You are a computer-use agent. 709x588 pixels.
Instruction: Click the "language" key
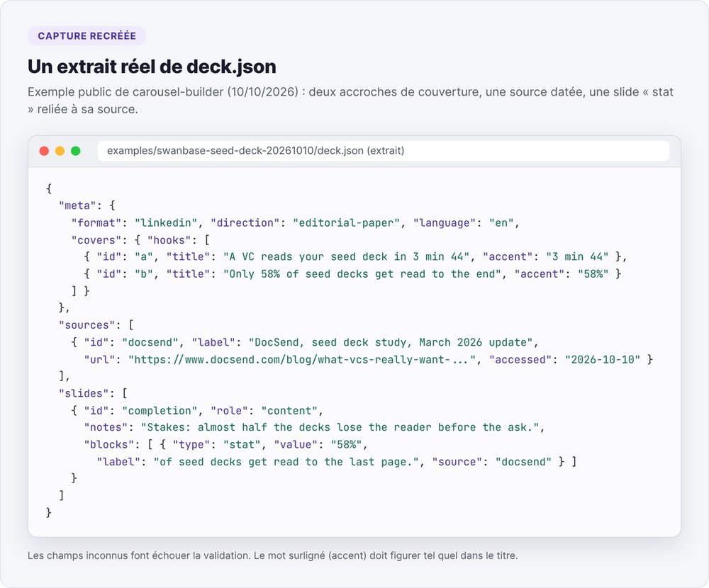point(445,223)
